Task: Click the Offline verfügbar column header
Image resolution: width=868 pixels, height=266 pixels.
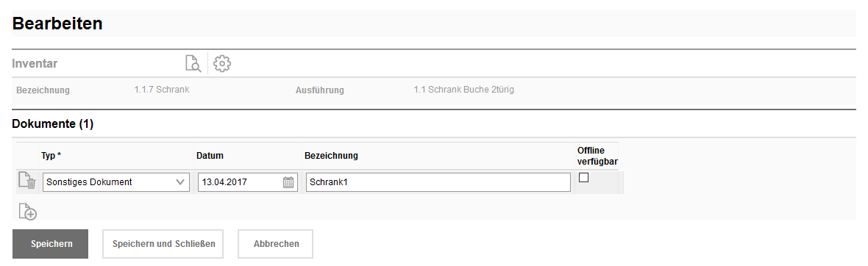Action: pos(597,156)
